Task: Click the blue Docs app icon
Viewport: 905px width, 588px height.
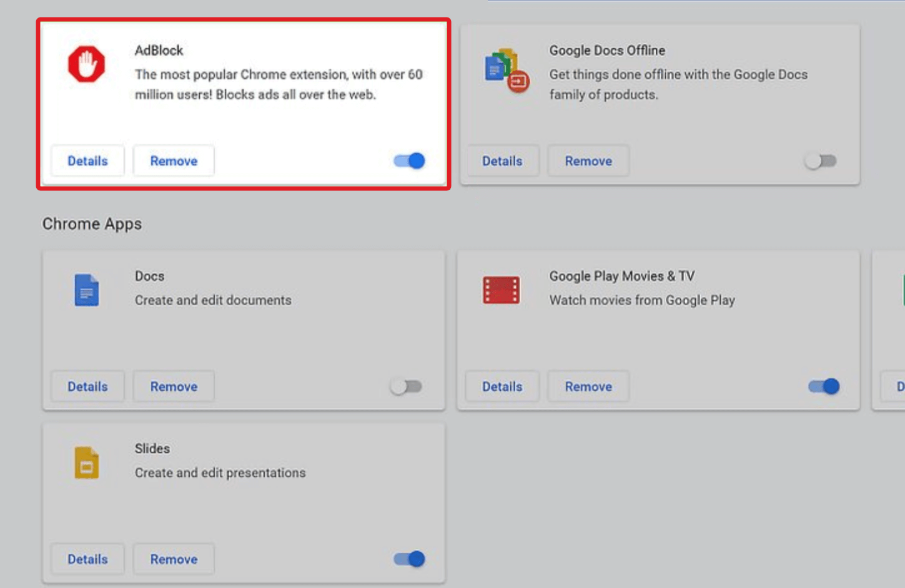Action: tap(87, 290)
